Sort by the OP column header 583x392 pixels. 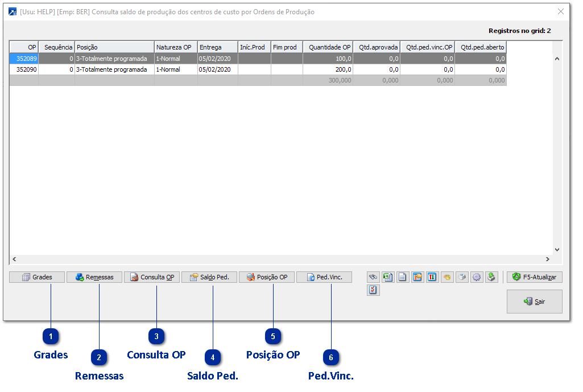[24, 47]
